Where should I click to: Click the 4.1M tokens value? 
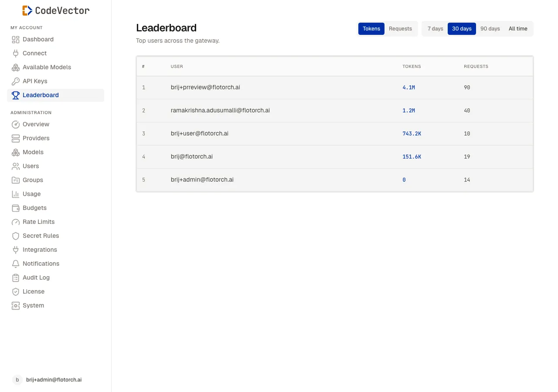point(409,88)
